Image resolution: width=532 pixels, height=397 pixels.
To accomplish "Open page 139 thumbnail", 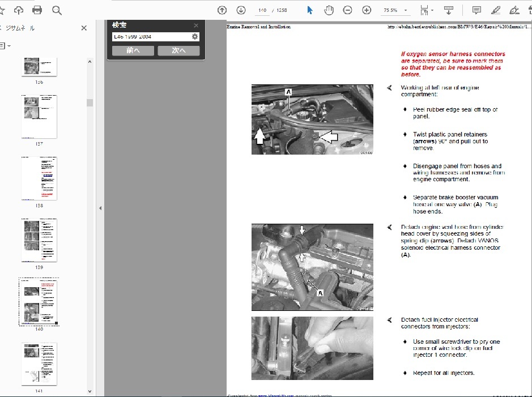I will (39, 240).
